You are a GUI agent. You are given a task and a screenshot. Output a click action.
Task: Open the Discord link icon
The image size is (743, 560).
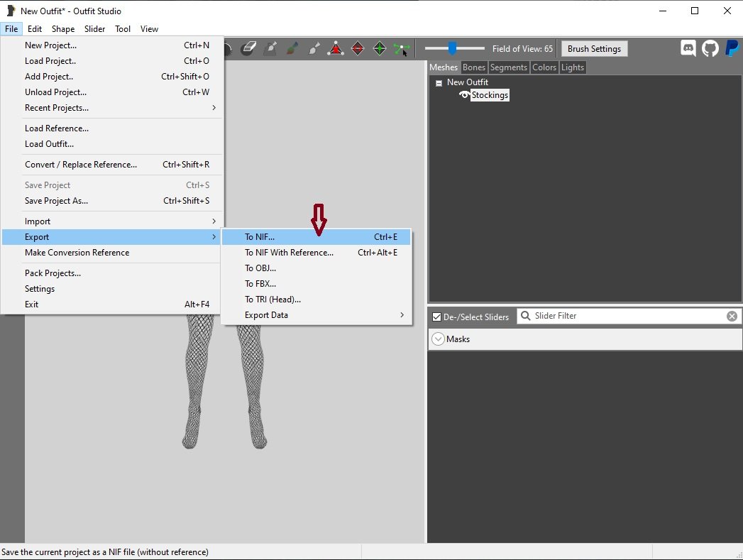click(x=688, y=48)
